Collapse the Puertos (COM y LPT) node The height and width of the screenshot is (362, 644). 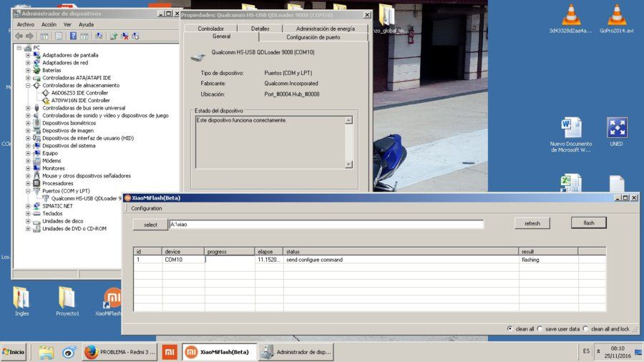click(28, 191)
